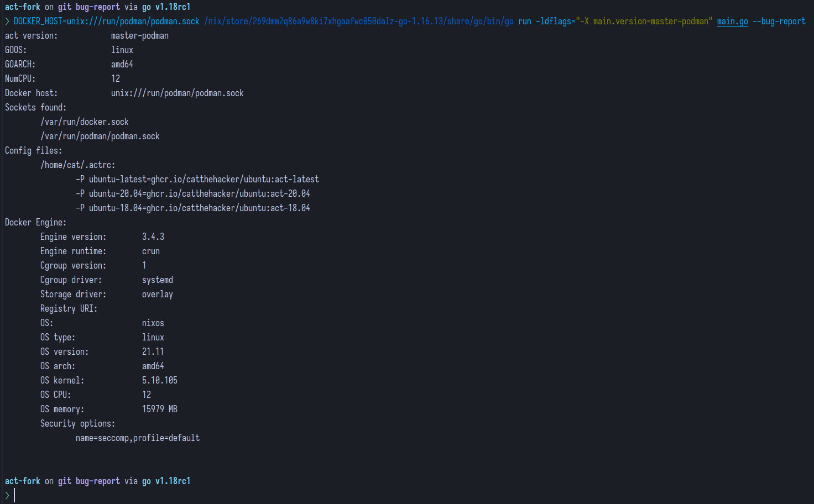Select the Engine version value 3.4.3

pos(153,237)
